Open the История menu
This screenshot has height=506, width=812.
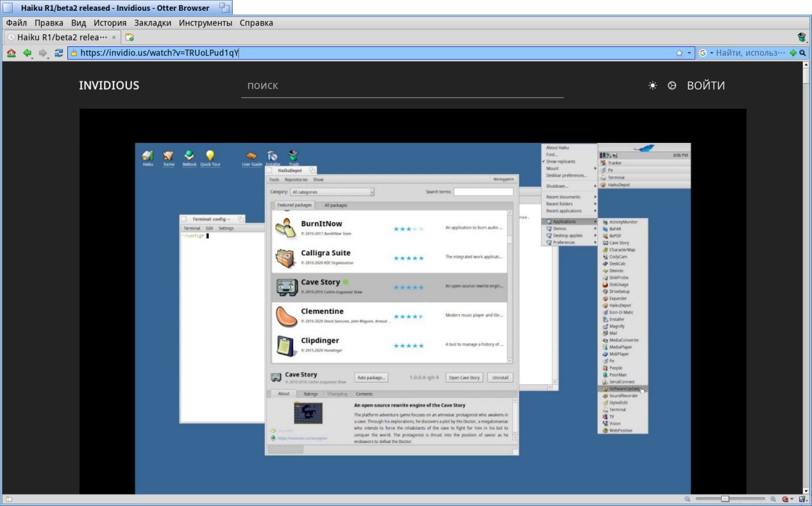click(110, 23)
